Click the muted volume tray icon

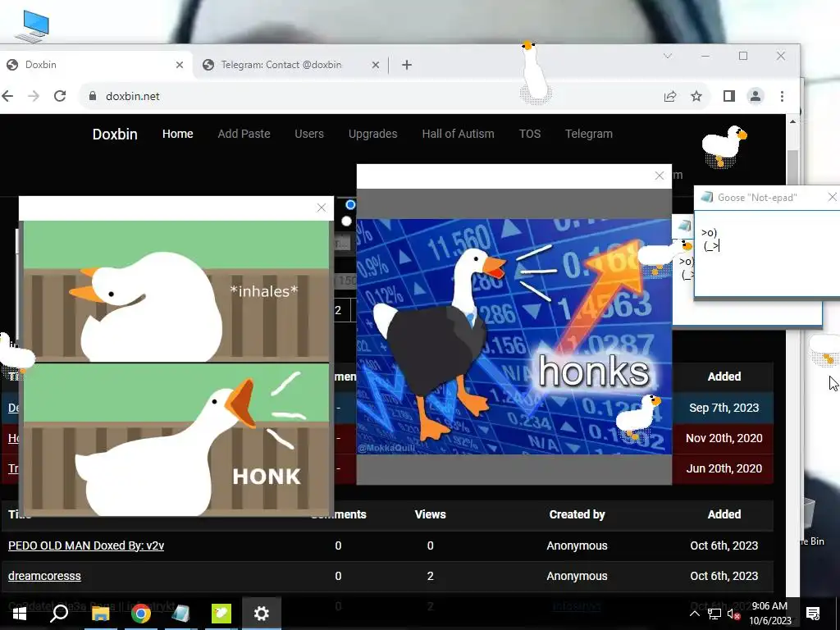733,614
